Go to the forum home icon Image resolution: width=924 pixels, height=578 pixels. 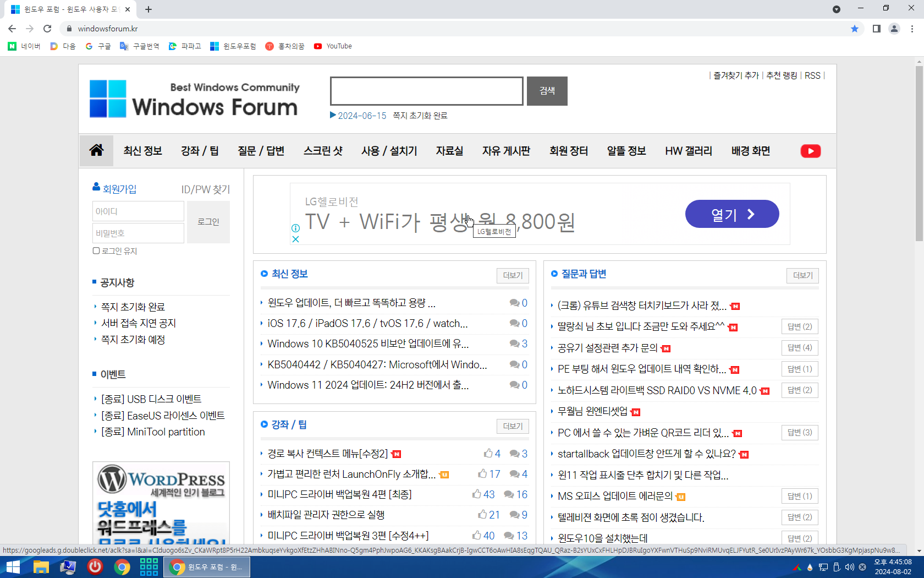(x=96, y=150)
